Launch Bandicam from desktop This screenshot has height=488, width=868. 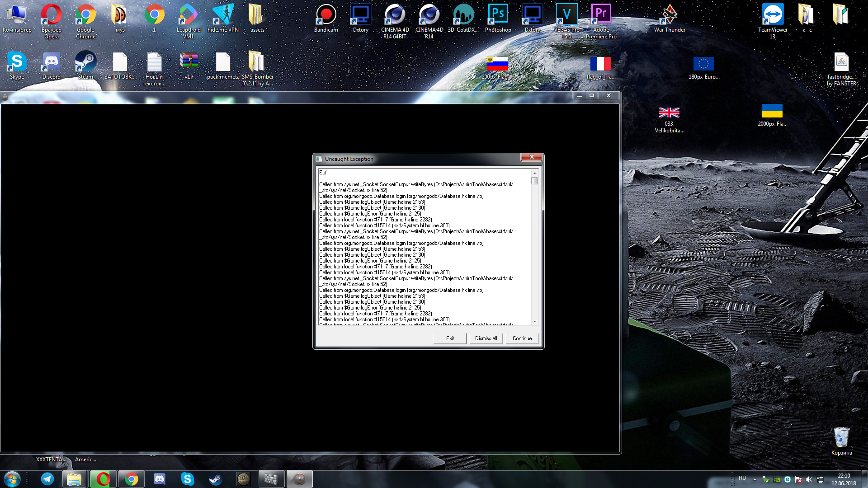tap(326, 19)
